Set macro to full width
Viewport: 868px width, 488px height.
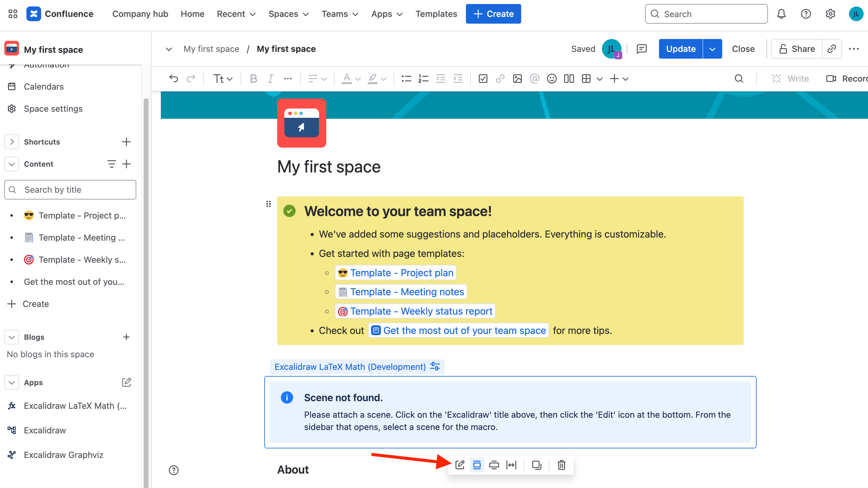(x=511, y=465)
